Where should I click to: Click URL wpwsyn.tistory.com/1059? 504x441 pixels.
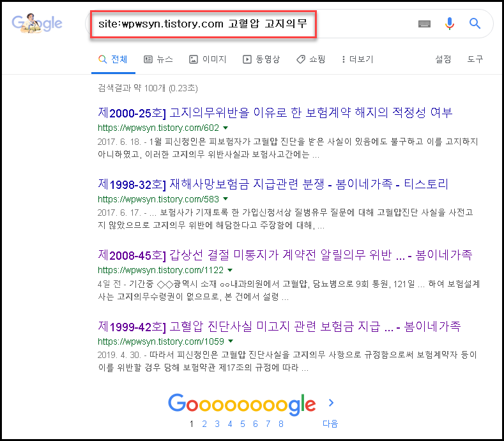coord(161,341)
